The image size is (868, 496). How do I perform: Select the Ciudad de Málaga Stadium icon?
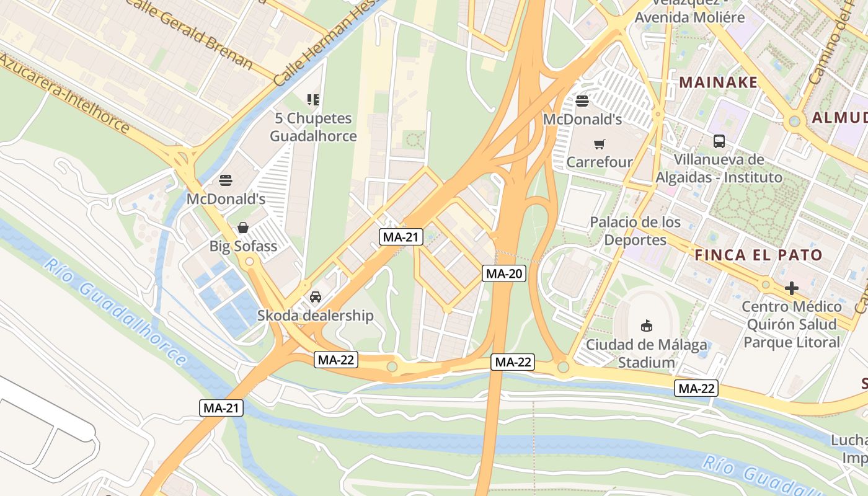(x=647, y=325)
